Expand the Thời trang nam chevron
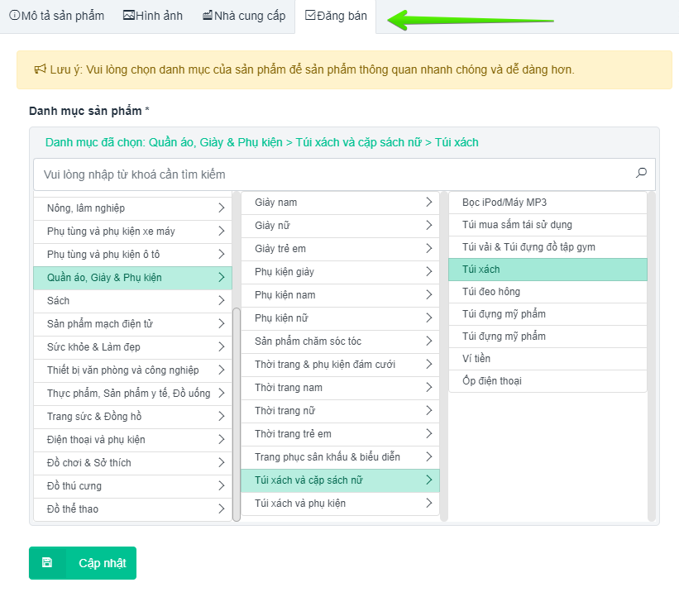Viewport: 679px width, 616px height. pyautogui.click(x=428, y=387)
